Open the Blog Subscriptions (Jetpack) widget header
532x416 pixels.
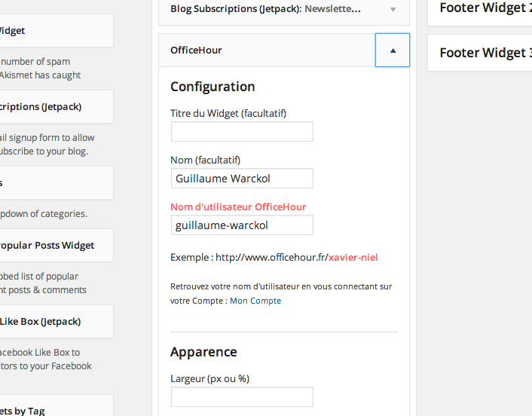pos(284,10)
